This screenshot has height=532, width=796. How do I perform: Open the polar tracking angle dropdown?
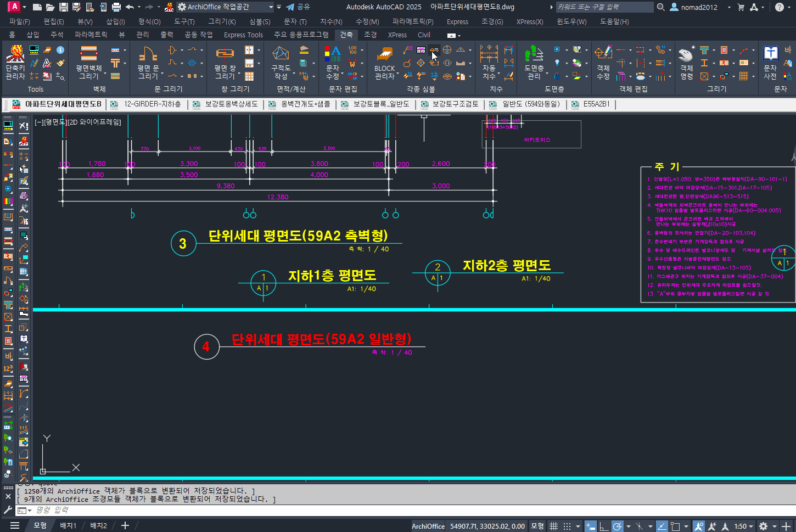click(x=628, y=526)
